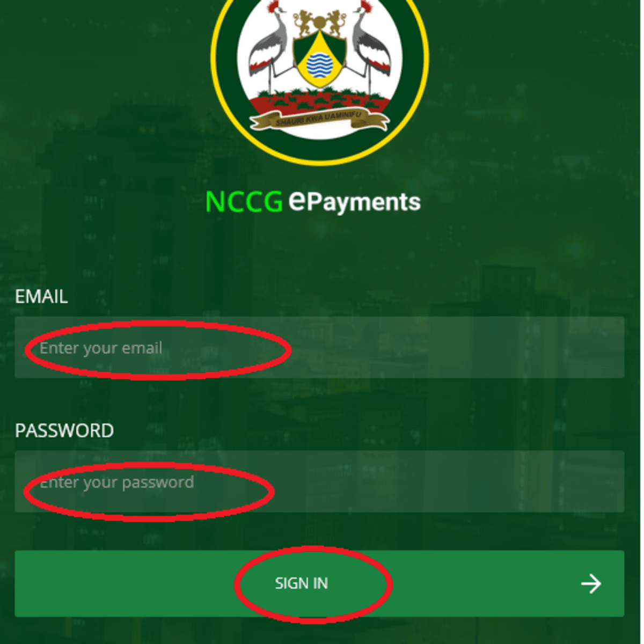Focus the email input field
644x644 pixels.
pyautogui.click(x=319, y=347)
